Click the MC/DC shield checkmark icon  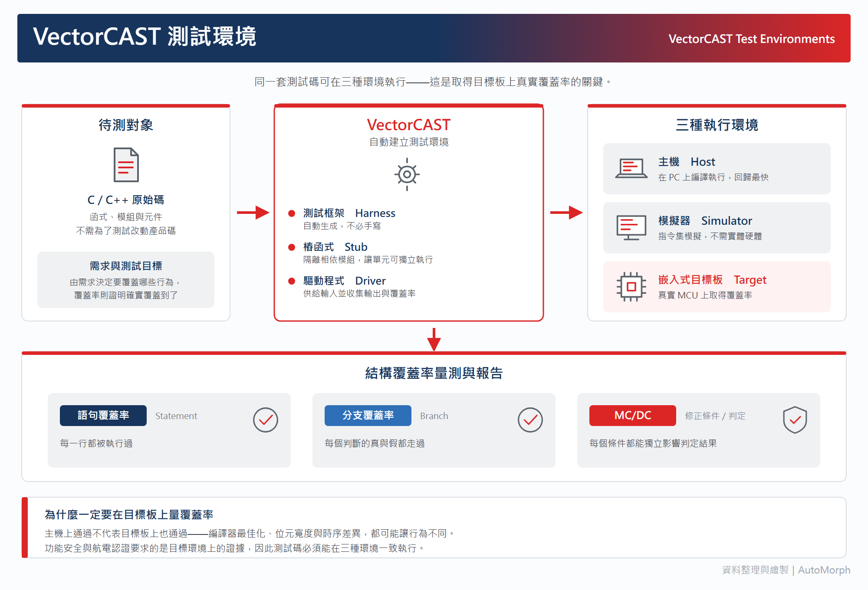coord(795,420)
